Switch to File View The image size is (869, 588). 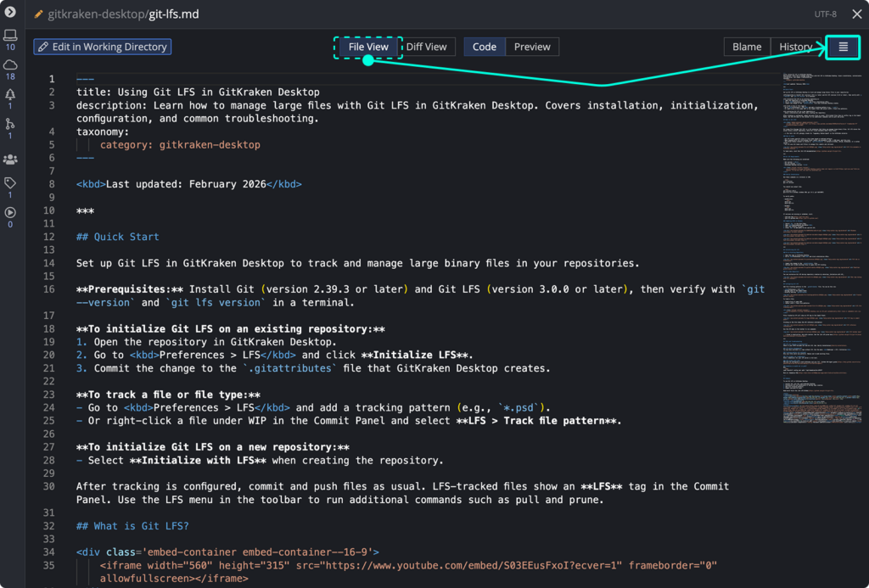click(x=368, y=47)
